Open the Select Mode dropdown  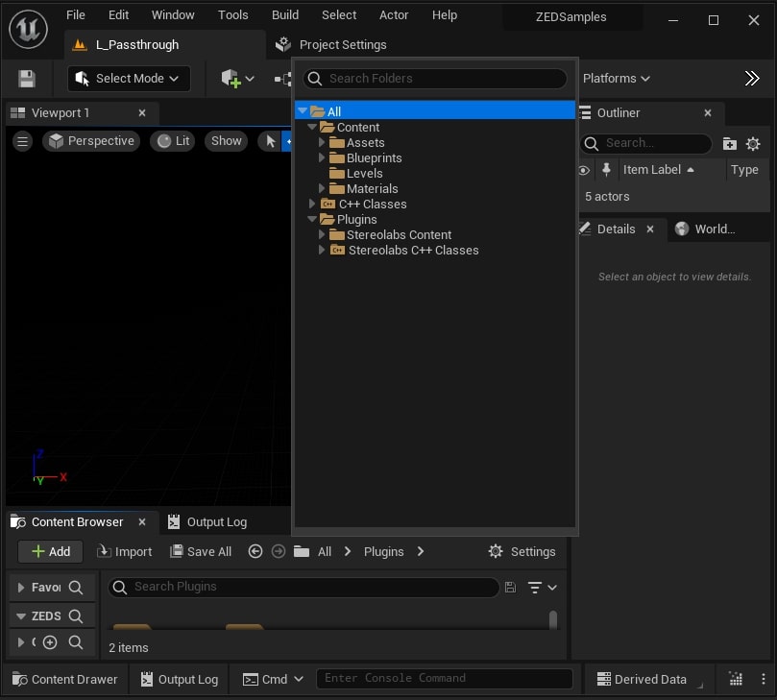click(x=129, y=79)
